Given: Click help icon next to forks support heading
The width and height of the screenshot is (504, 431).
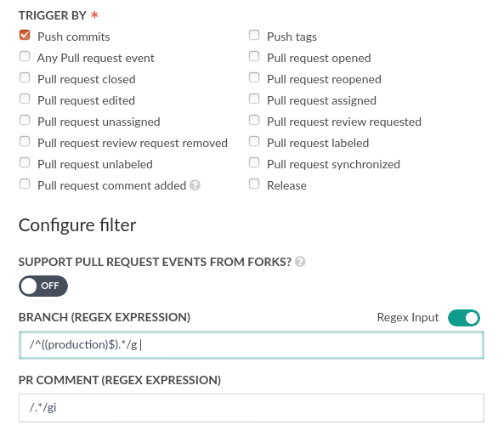Looking at the screenshot, I should (x=300, y=262).
